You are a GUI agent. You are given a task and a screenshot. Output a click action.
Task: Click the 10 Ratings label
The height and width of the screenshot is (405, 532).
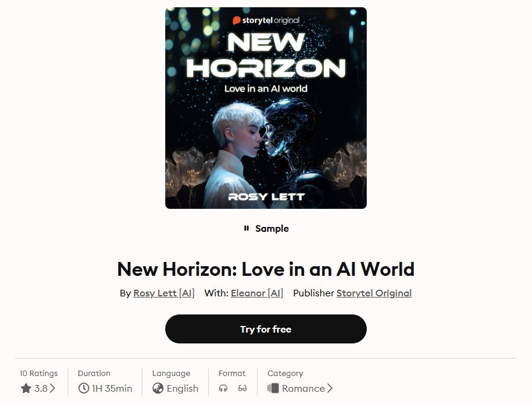point(39,374)
